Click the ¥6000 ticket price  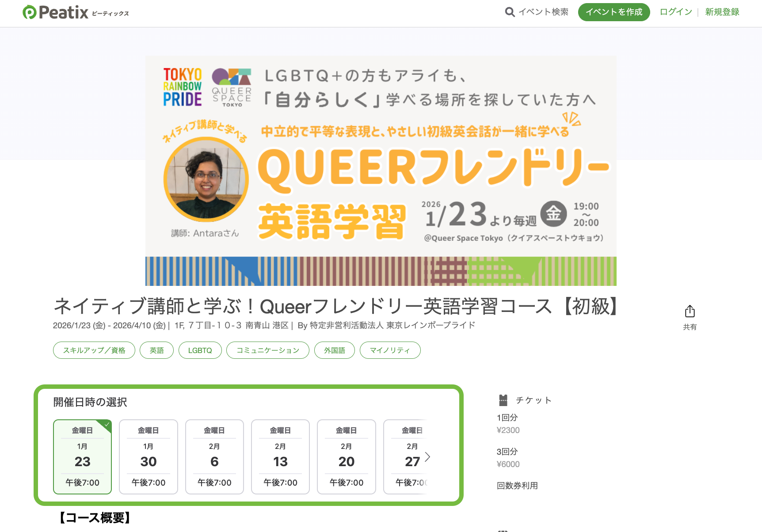[508, 464]
